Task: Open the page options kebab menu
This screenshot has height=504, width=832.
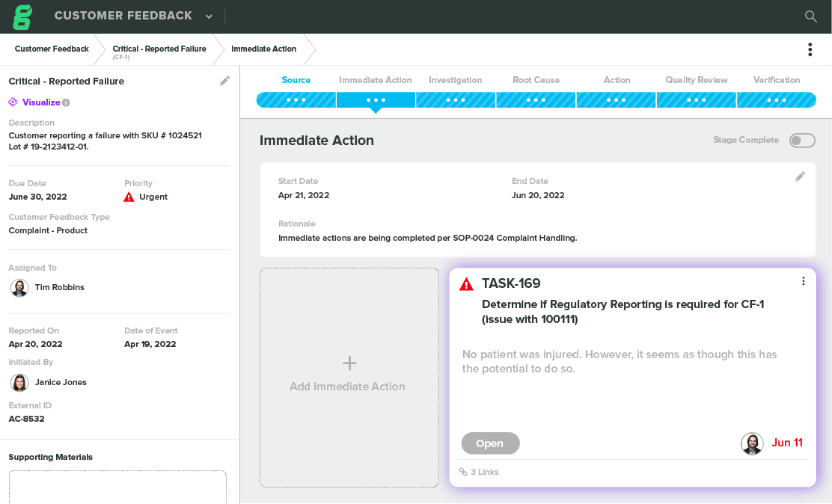Action: (x=810, y=49)
